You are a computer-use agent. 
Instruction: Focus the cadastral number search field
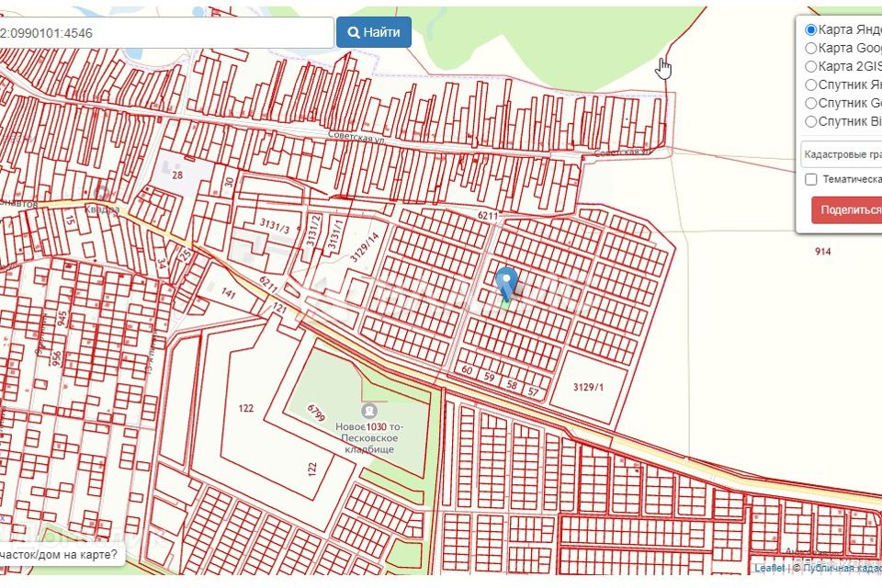click(x=165, y=33)
